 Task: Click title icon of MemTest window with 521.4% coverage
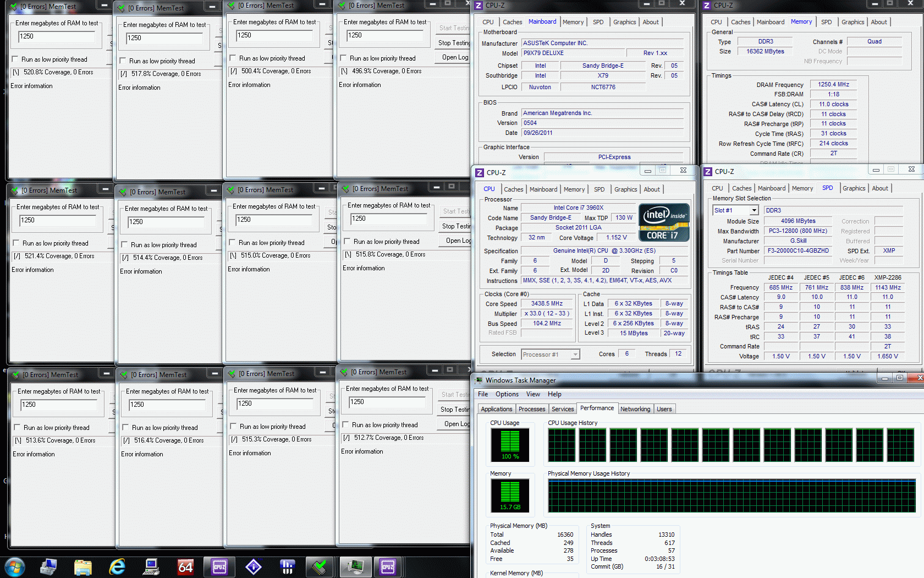(x=15, y=190)
